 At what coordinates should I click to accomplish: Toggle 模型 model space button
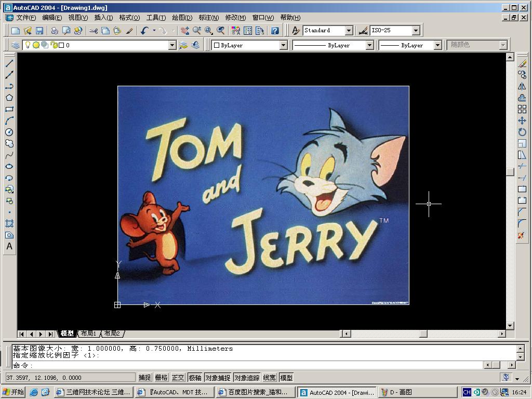point(286,378)
